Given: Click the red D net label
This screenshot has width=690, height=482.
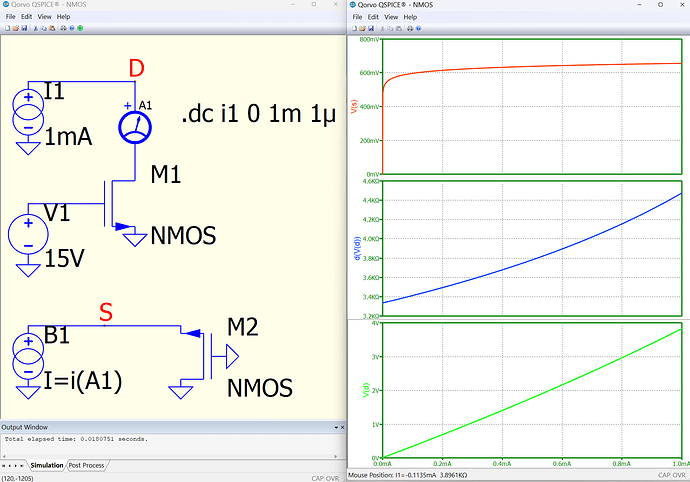Looking at the screenshot, I should (136, 69).
